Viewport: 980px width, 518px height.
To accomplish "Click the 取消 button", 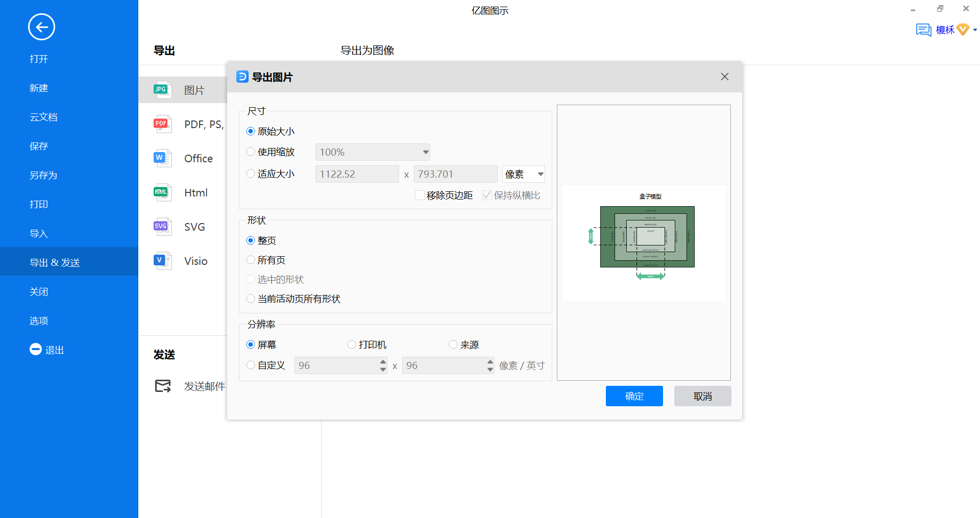I will click(x=702, y=396).
